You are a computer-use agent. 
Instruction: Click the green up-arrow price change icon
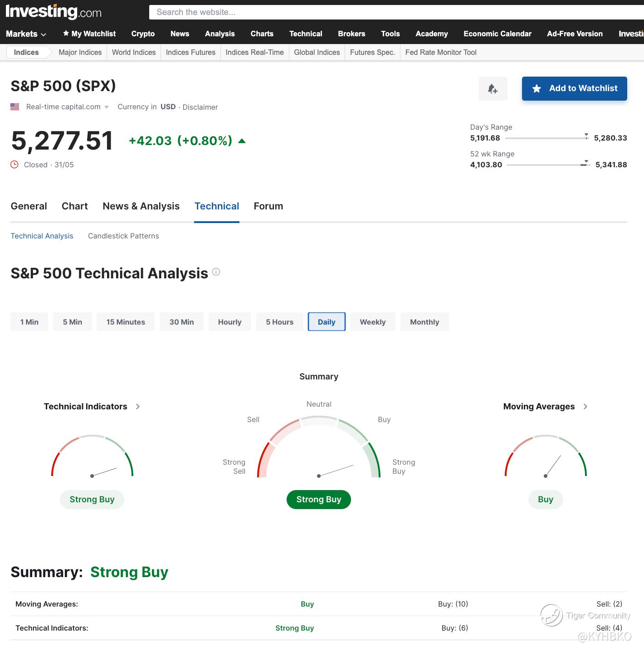click(x=242, y=141)
